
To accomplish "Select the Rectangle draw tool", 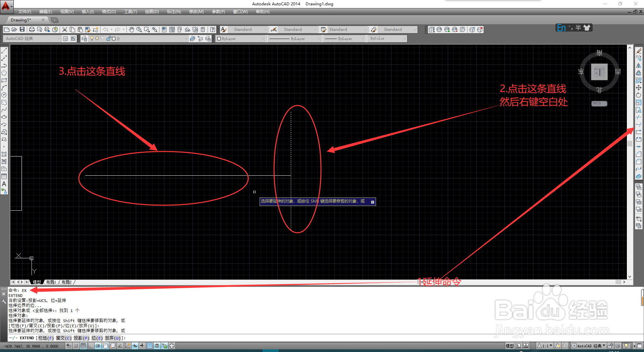I will (4, 80).
